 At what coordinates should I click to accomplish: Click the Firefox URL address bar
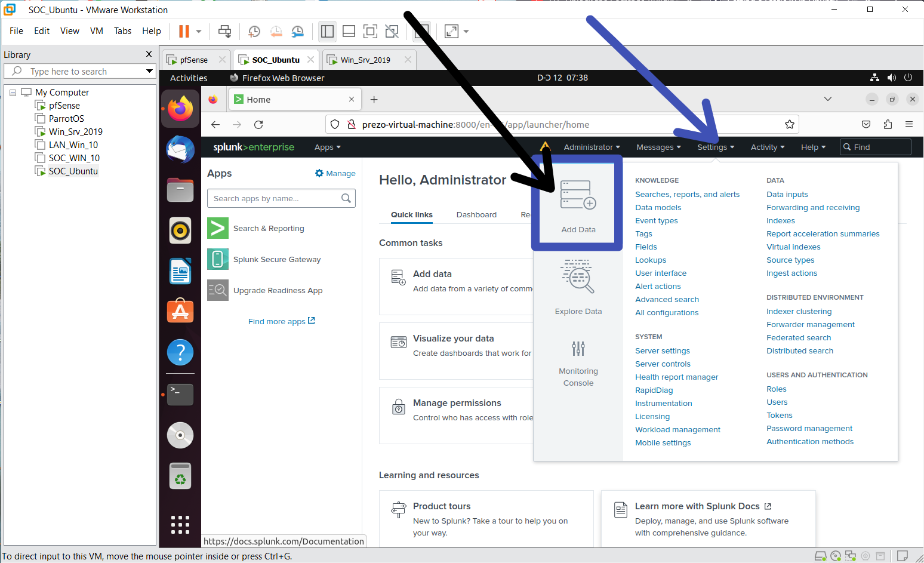[562, 124]
